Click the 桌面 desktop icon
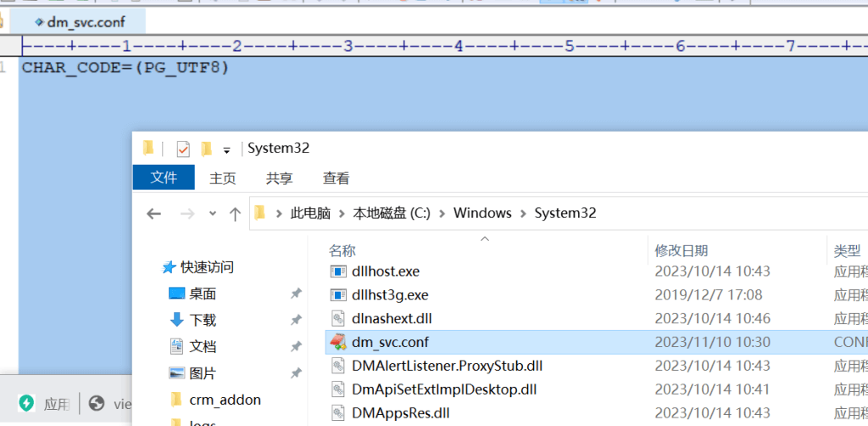Image resolution: width=868 pixels, height=426 pixels. point(176,293)
